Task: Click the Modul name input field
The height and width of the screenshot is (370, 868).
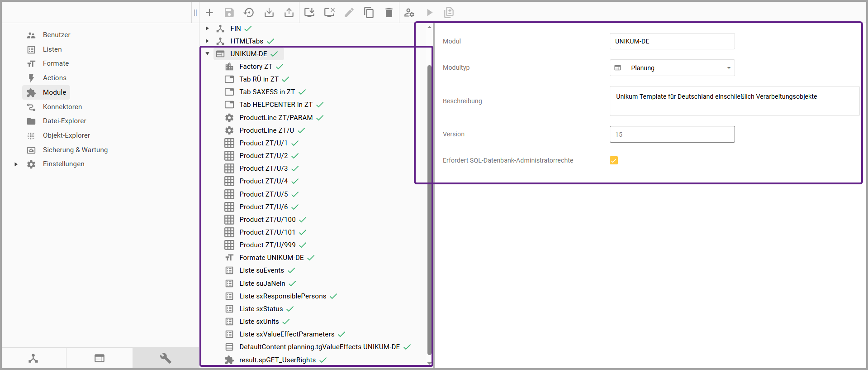Action: click(x=672, y=41)
